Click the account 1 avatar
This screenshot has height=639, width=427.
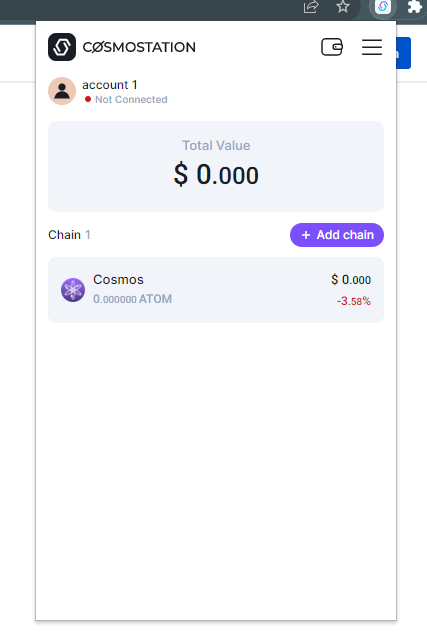pos(62,91)
